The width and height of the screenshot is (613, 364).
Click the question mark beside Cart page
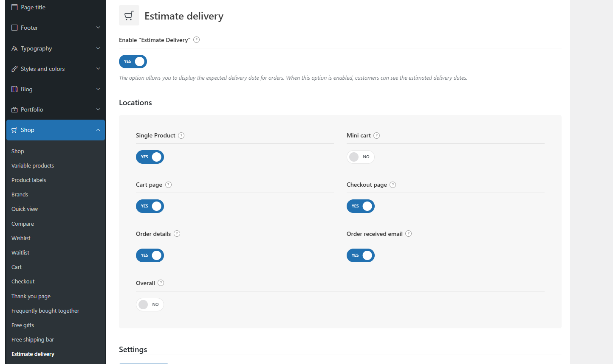[168, 185]
